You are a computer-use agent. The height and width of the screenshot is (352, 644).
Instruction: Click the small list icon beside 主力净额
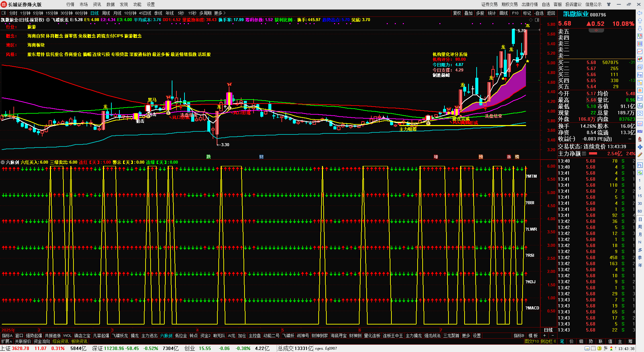point(584,154)
